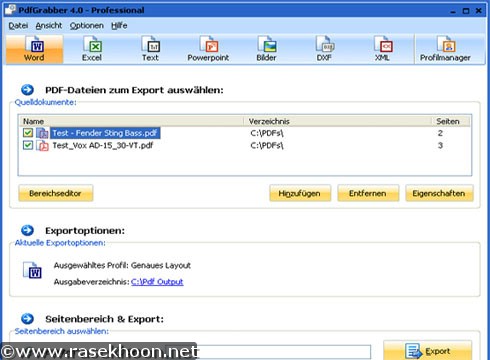The image size is (490, 360).
Task: Sort list by Verzeichnis column header
Action: pos(338,121)
